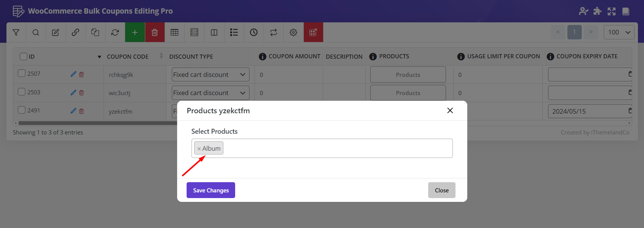Toggle fullscreen mode icon in header
This screenshot has height=228, width=644.
coord(611,11)
